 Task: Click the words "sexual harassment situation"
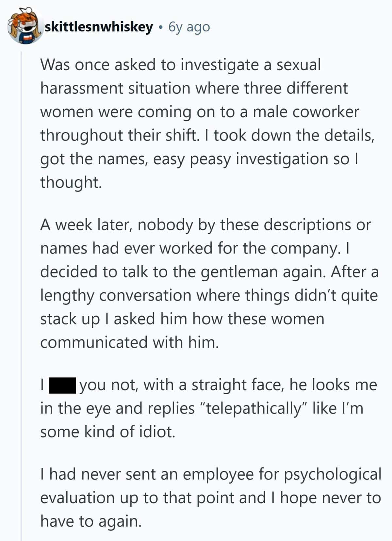(181, 76)
